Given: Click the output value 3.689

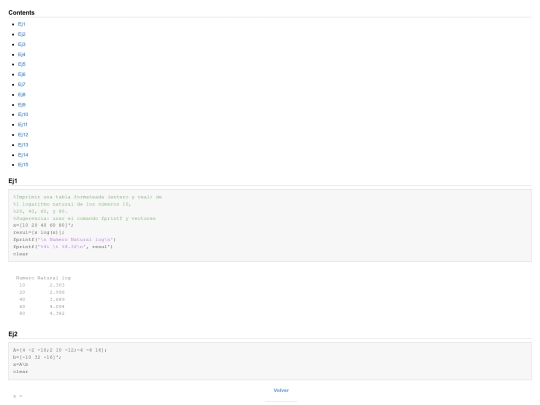Looking at the screenshot, I should coord(57,299).
